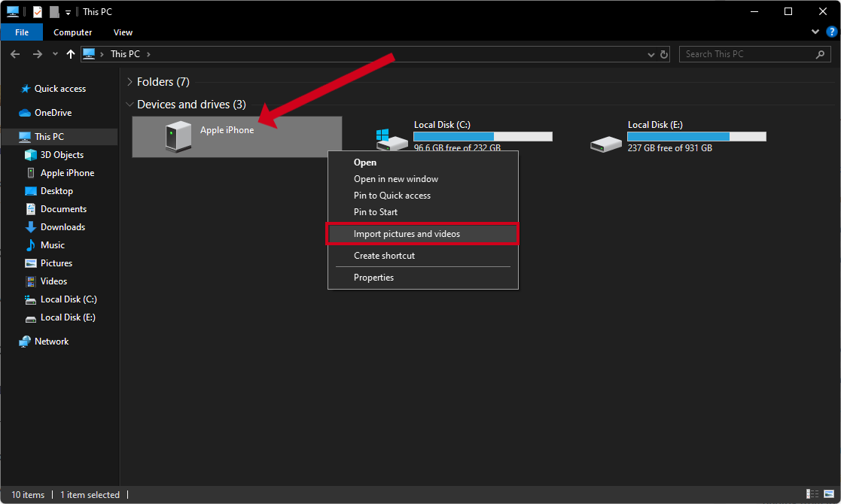This screenshot has height=504, width=841.
Task: Go up one folder level
Action: (x=70, y=54)
